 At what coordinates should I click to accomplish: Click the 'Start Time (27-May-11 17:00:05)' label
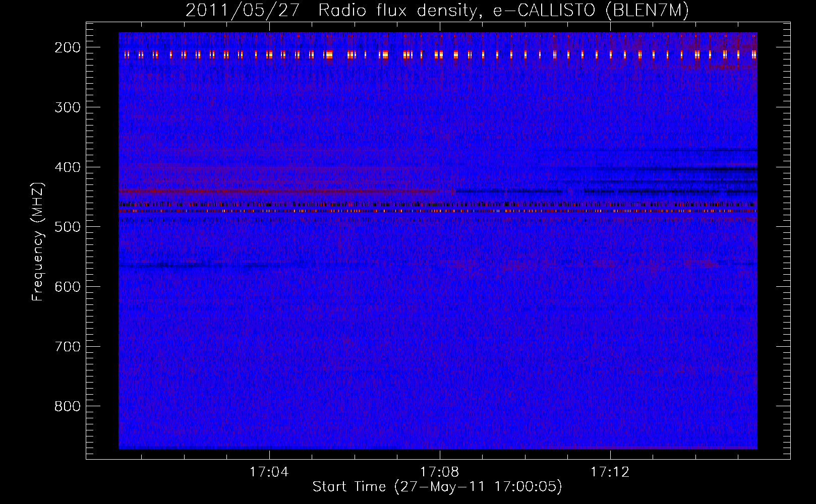437,487
